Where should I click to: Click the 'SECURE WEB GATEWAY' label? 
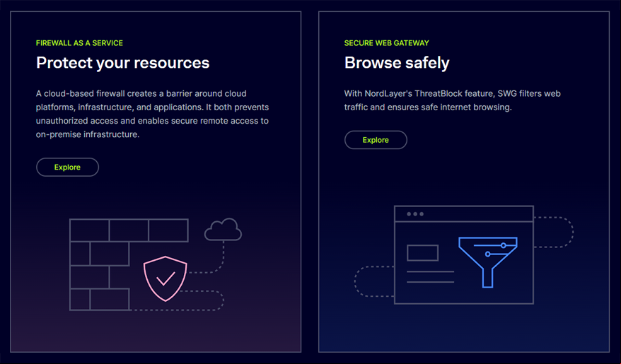[387, 42]
